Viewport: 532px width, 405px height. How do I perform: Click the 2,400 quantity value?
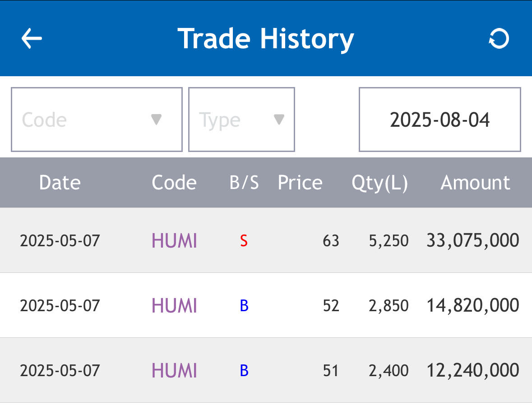click(389, 371)
